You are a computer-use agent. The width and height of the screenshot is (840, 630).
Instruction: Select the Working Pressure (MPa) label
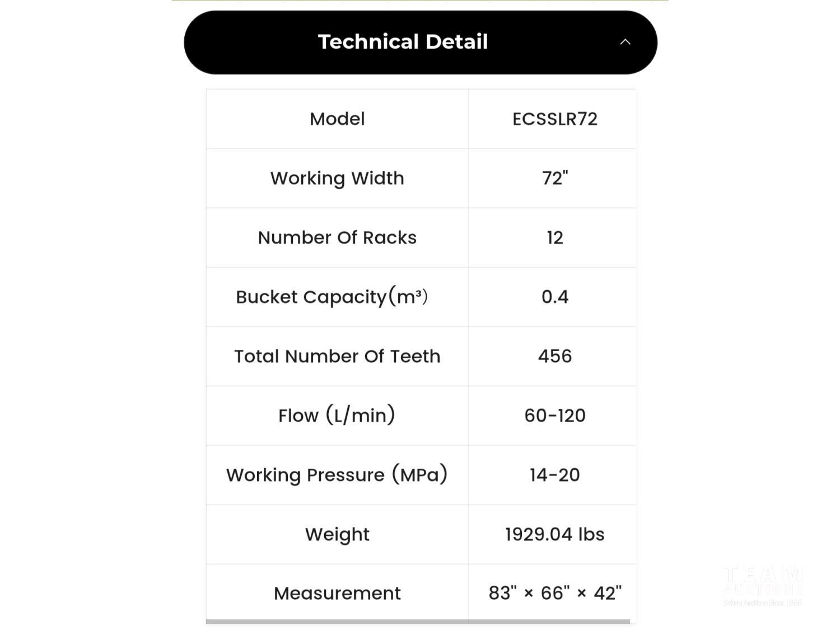[x=337, y=475]
